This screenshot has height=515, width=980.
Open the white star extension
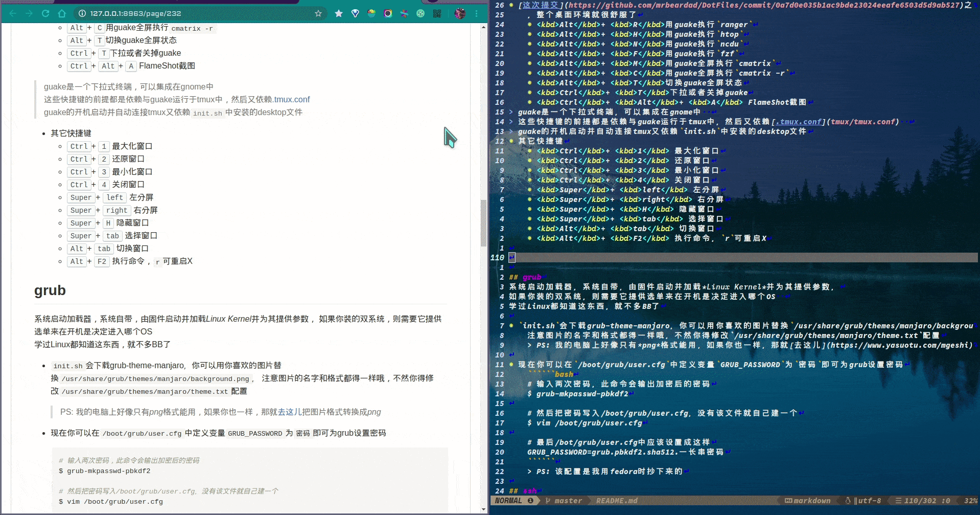click(339, 13)
